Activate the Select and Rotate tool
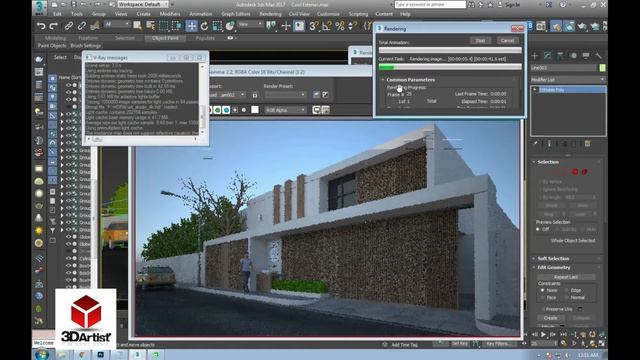Screen dimensions: 640x360 (204, 26)
